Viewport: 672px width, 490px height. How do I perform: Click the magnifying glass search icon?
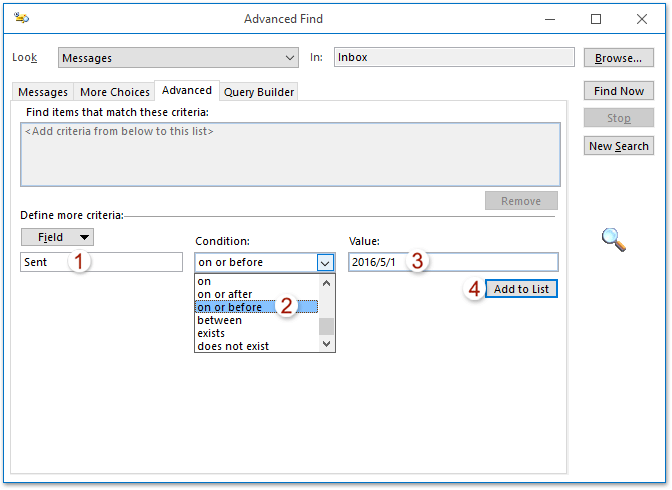click(614, 239)
